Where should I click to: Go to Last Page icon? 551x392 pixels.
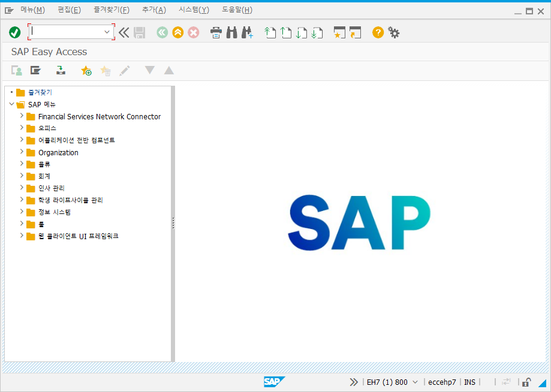click(x=317, y=32)
